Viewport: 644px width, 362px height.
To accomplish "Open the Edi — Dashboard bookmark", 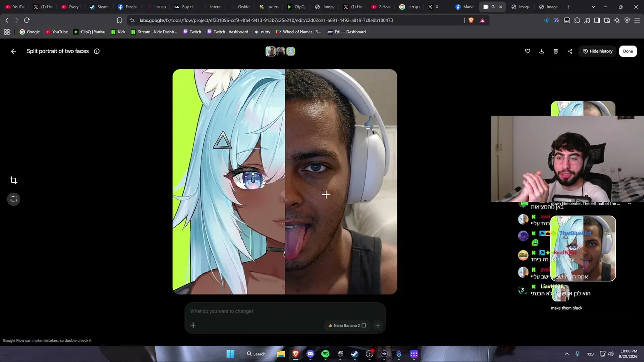I will click(347, 32).
